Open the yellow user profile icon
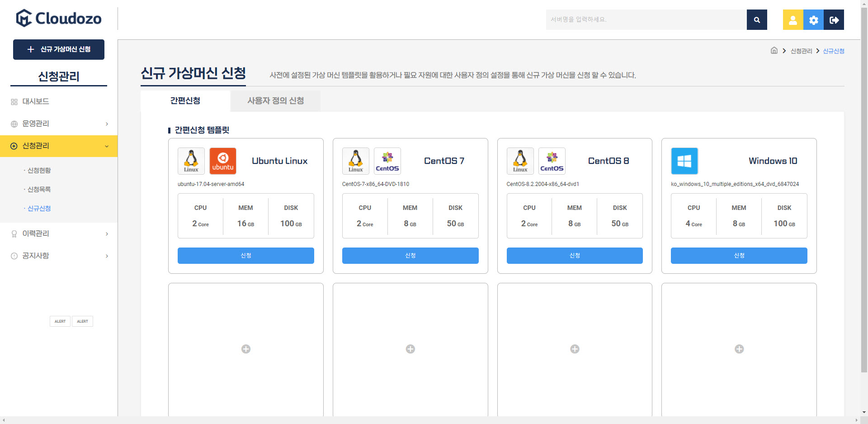 pyautogui.click(x=793, y=20)
